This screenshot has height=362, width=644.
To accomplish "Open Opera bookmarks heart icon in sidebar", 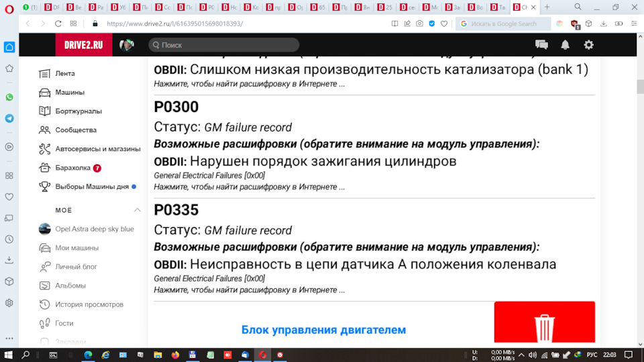I will click(x=9, y=197).
